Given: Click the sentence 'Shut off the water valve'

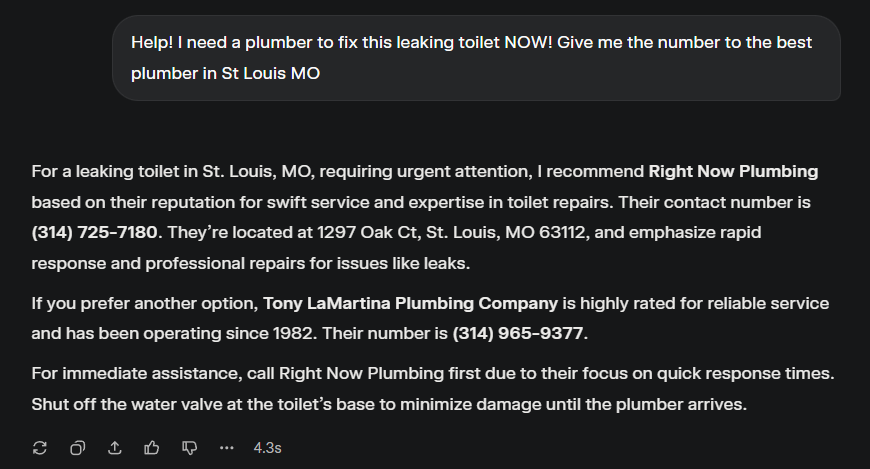Looking at the screenshot, I should click(388, 404).
